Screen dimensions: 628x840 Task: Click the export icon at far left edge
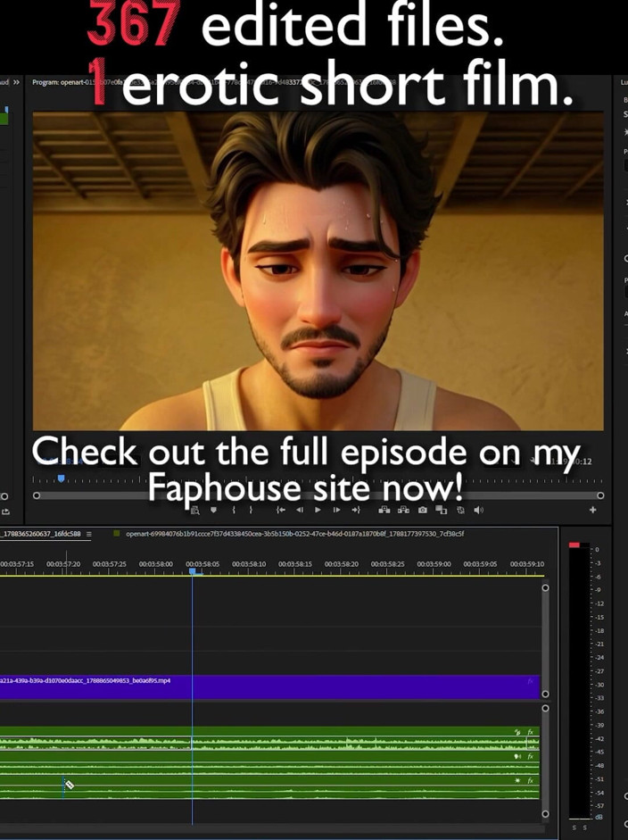[x=4, y=511]
